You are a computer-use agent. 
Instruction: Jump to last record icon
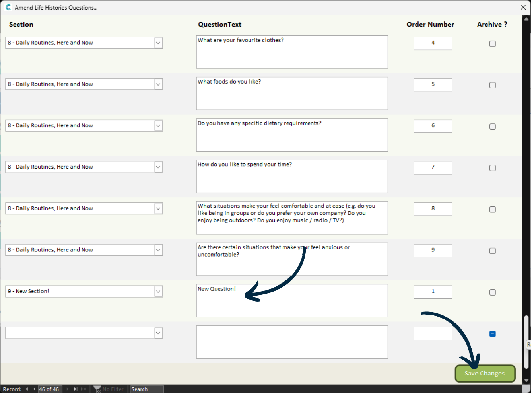pyautogui.click(x=76, y=389)
